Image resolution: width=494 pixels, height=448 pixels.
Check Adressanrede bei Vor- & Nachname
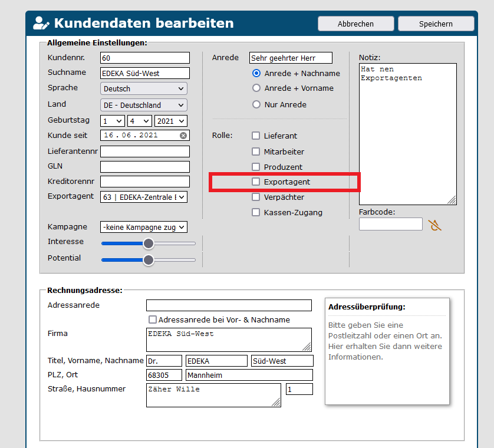click(153, 319)
